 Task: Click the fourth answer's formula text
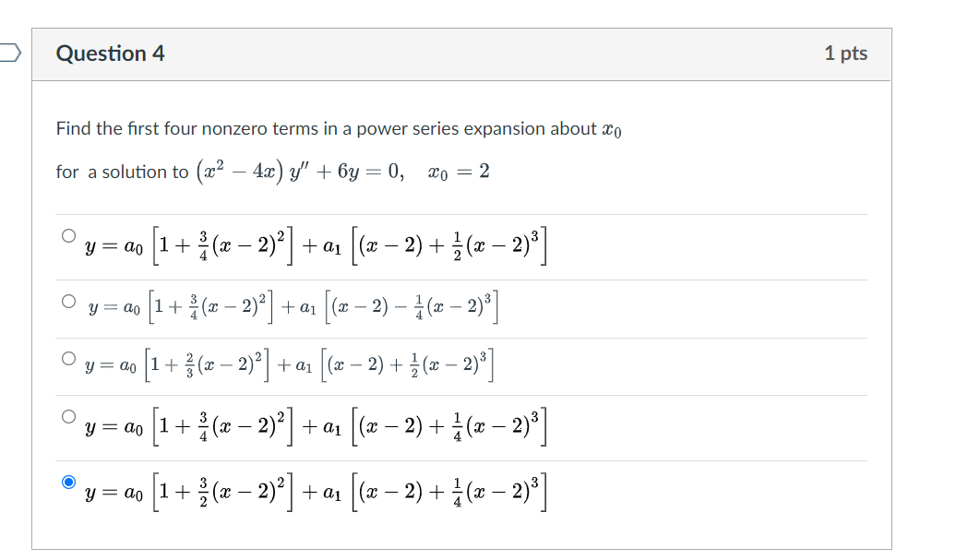click(x=314, y=427)
